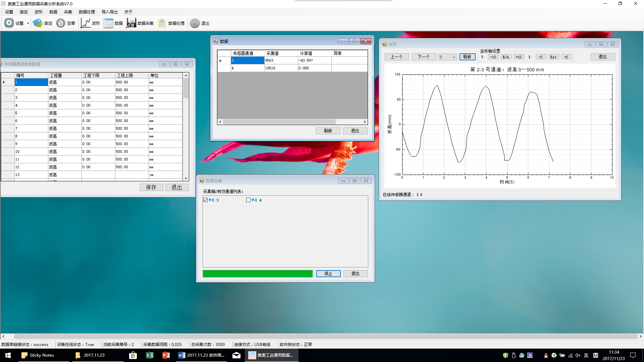Image resolution: width=644 pixels, height=362 pixels.
Task: Open the 导入导出 menu
Action: tap(110, 12)
